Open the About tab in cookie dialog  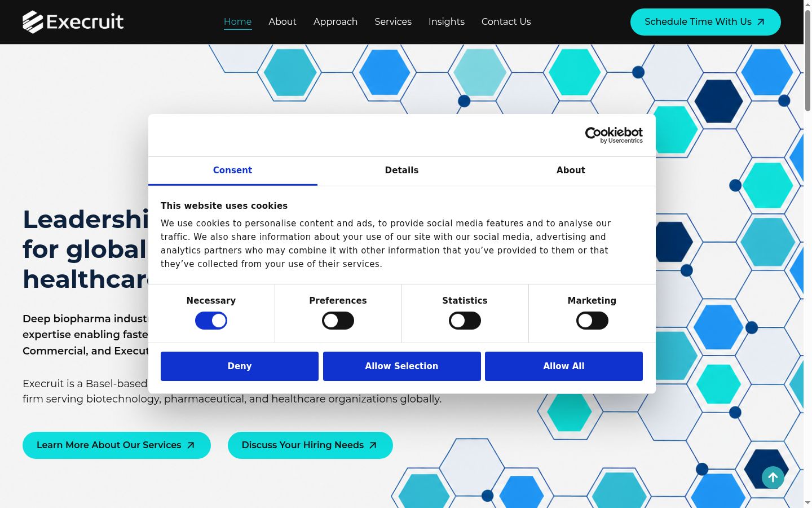tap(571, 170)
